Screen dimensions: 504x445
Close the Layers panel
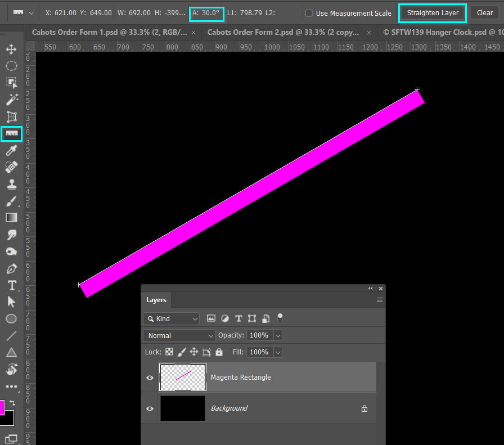pyautogui.click(x=381, y=289)
